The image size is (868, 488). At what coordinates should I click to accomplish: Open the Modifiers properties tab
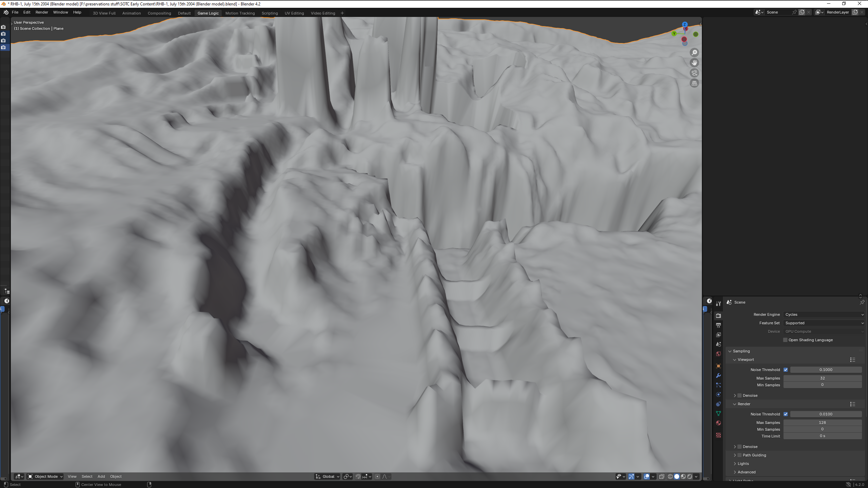[718, 375]
